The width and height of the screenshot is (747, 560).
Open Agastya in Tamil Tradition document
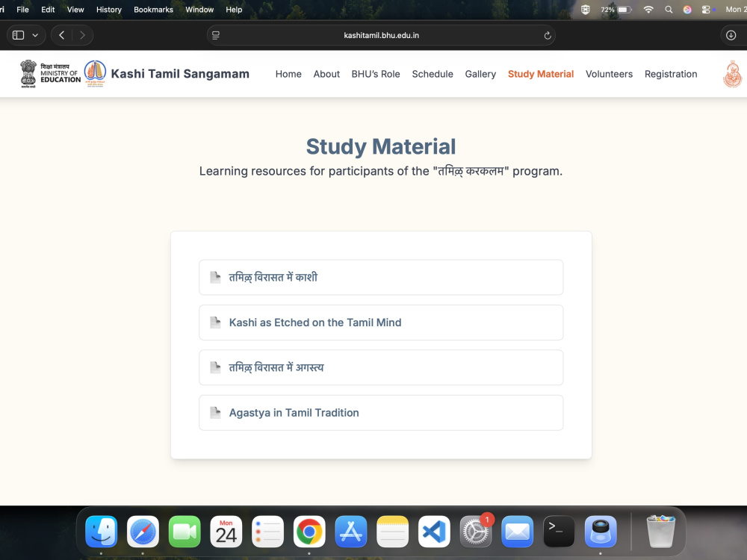click(381, 413)
